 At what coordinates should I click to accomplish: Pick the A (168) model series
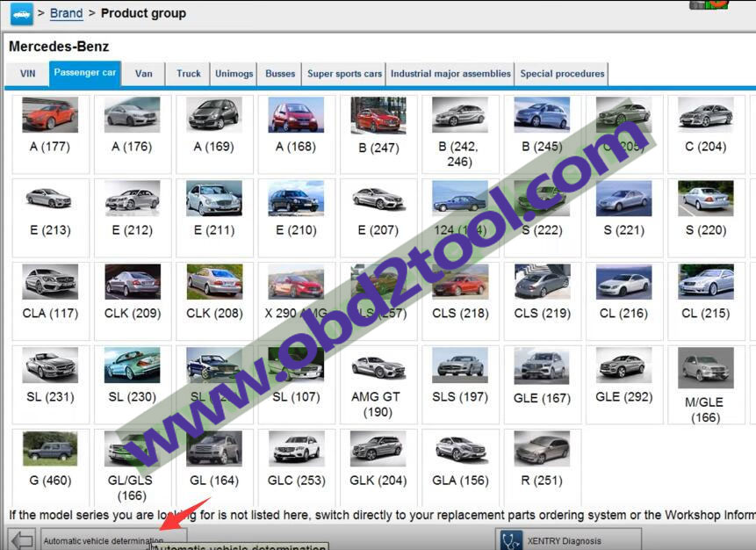[x=297, y=134]
